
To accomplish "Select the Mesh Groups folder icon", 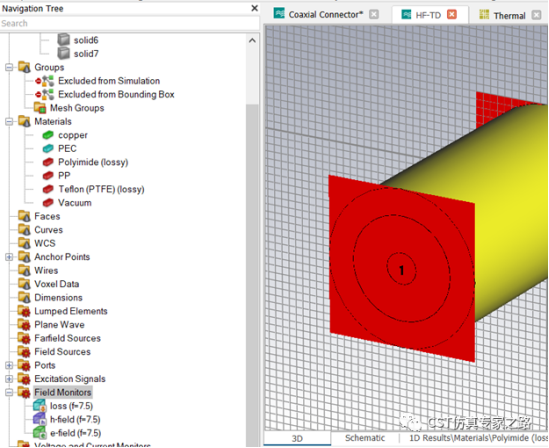I will 40,108.
